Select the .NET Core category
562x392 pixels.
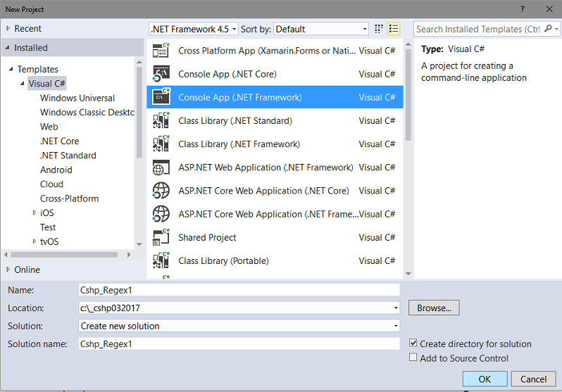59,141
